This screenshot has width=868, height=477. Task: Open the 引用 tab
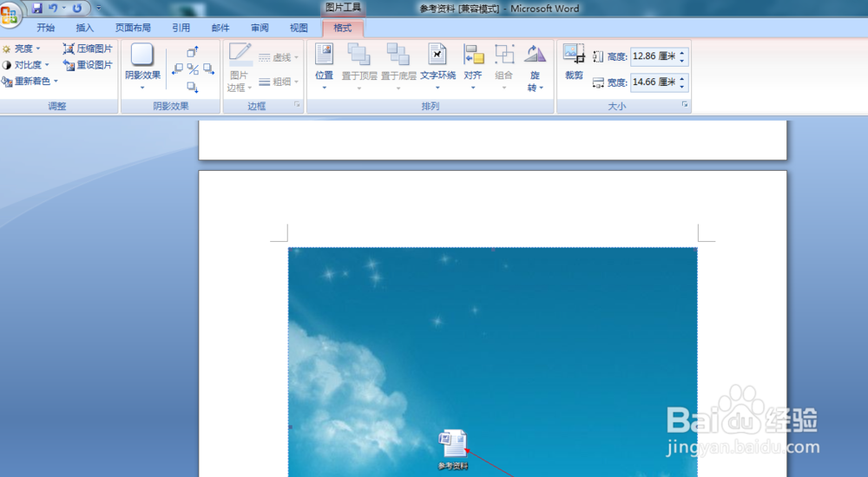click(181, 28)
